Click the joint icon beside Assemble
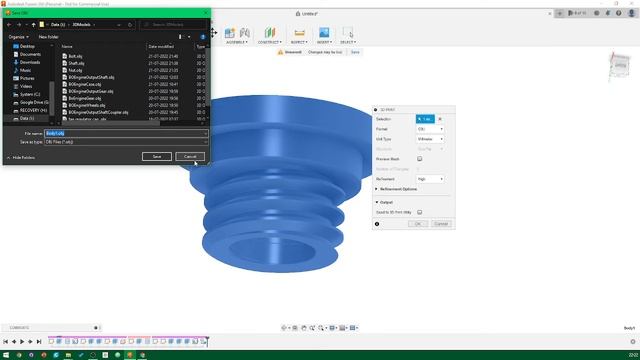Screen dimensions: 640x360 pyautogui.click(x=245, y=33)
